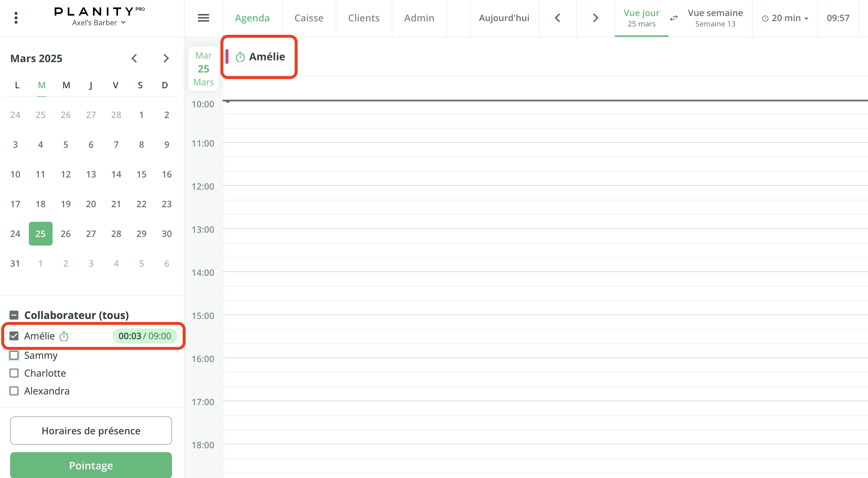Viewport: 868px width, 478px height.
Task: Switch to Vue semaine tab
Action: (x=715, y=18)
